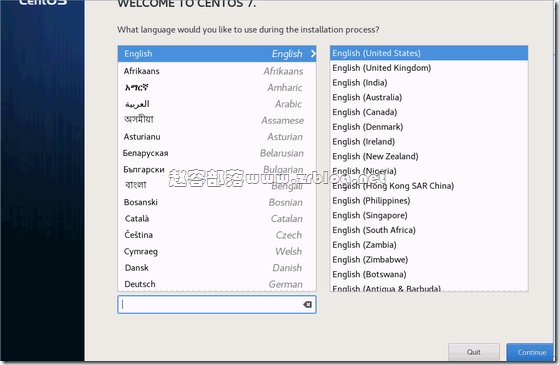Select Bosanski language row
Viewport: 559px width, 365px height.
pos(217,202)
